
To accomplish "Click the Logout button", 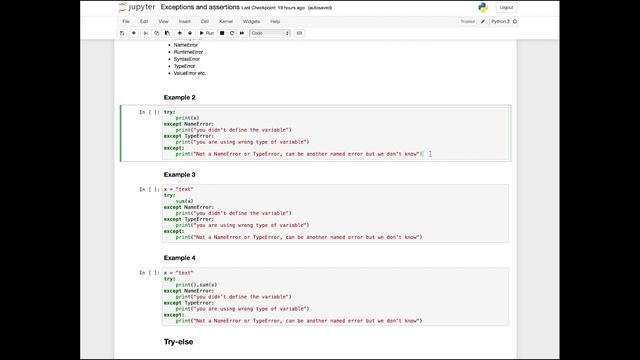I will 506,7.
